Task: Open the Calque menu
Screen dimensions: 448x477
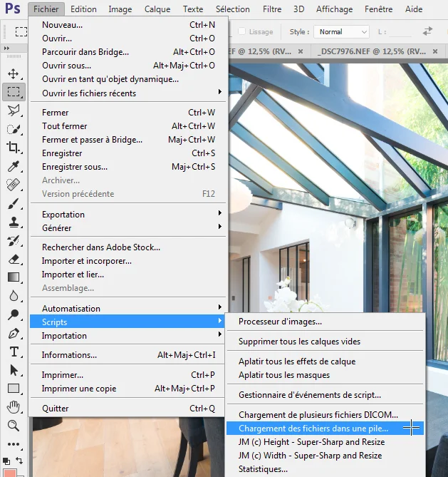Action: [157, 9]
